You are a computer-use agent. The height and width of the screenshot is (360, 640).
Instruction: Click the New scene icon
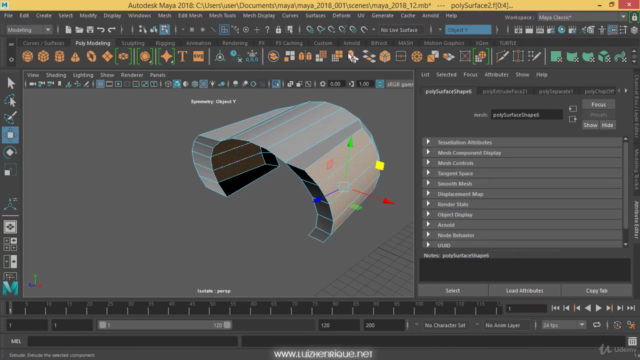click(x=68, y=30)
